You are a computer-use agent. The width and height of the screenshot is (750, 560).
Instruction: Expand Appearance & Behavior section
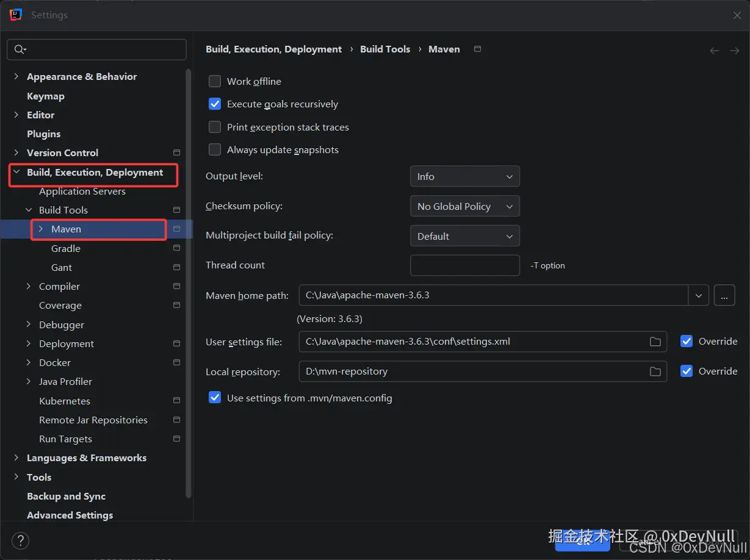click(16, 76)
